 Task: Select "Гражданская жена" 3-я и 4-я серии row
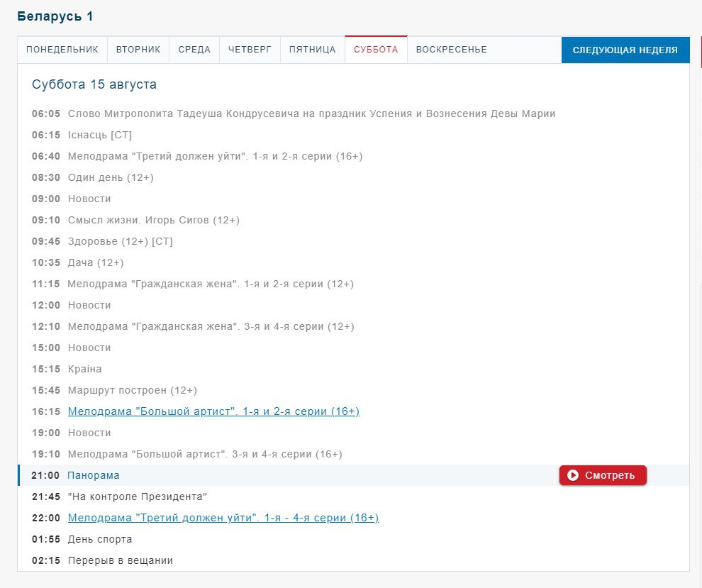click(x=193, y=326)
